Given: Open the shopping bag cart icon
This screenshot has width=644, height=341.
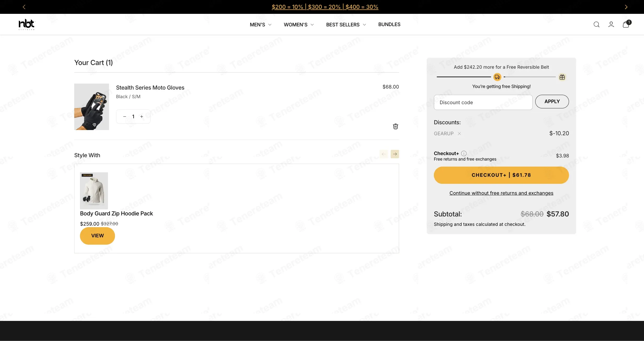Looking at the screenshot, I should [626, 24].
